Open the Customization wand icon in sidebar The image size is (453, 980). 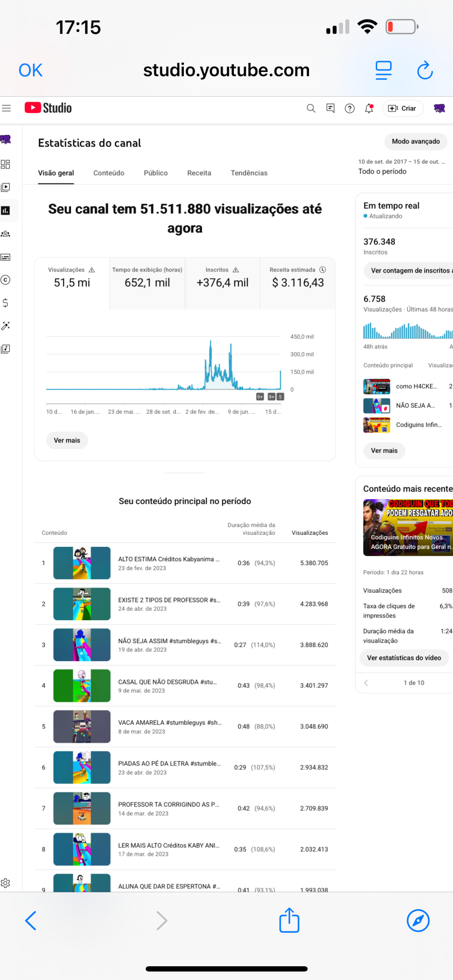5,326
